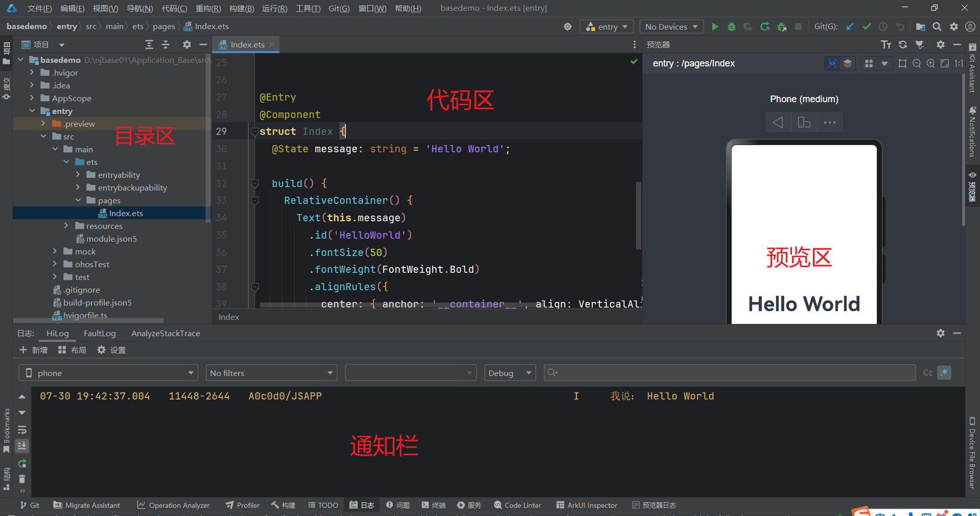Expand the mock folder

55,251
